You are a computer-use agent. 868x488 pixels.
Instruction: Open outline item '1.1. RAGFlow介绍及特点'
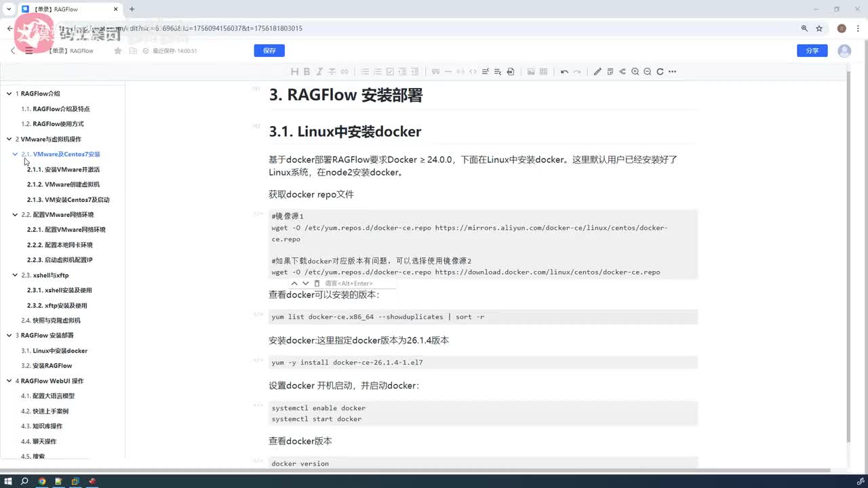55,108
